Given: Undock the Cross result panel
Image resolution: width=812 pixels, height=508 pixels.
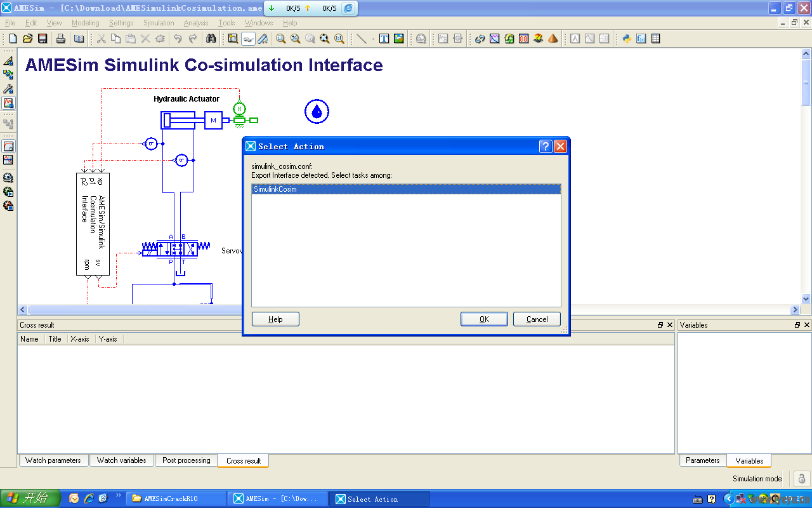Looking at the screenshot, I should [660, 324].
